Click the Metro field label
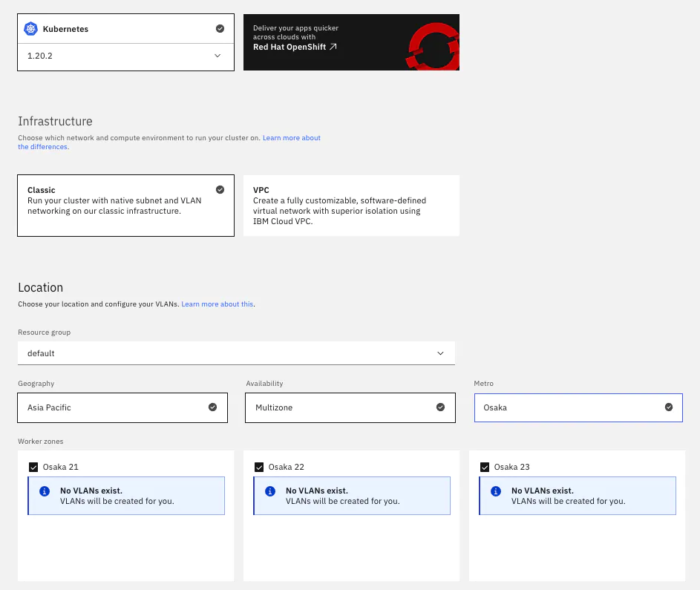700x590 pixels. (x=483, y=383)
